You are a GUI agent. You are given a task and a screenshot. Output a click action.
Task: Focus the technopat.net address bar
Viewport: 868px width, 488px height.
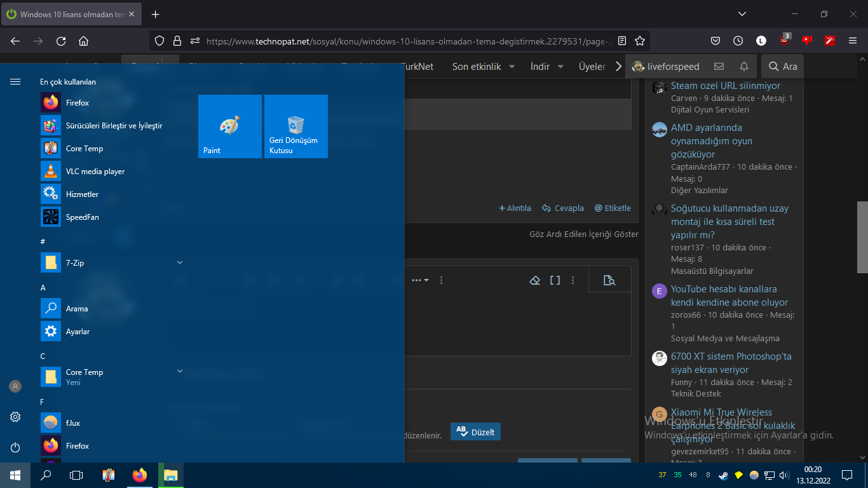tap(409, 41)
